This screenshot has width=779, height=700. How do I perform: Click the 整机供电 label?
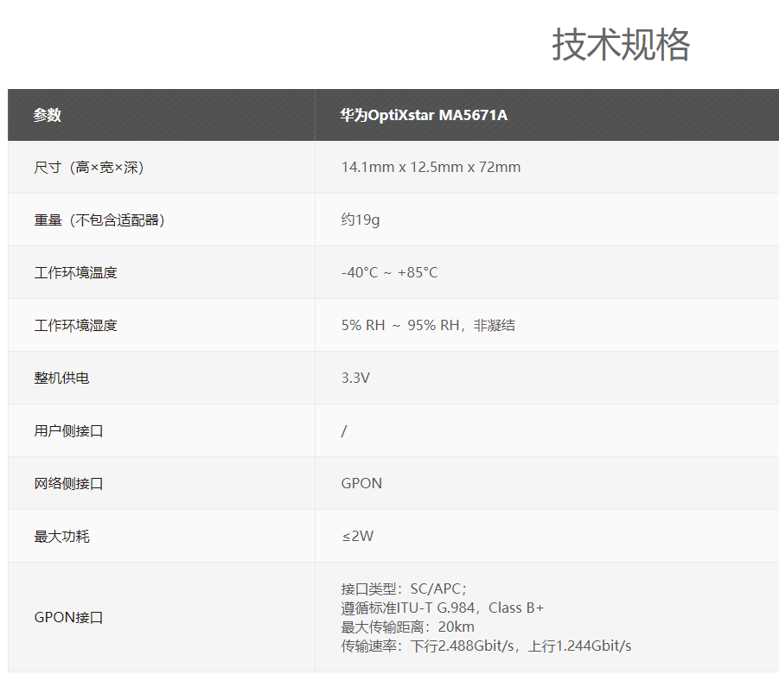pos(61,378)
